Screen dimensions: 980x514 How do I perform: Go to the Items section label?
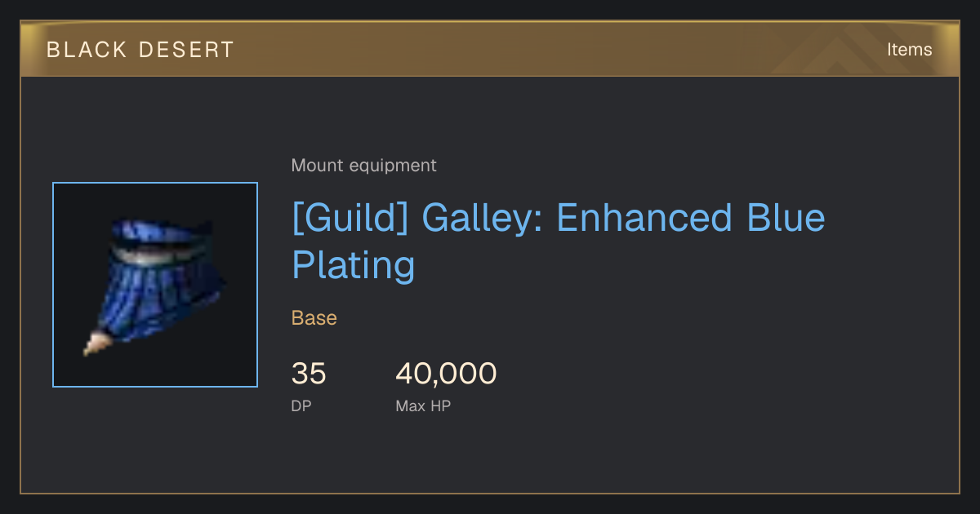click(909, 50)
